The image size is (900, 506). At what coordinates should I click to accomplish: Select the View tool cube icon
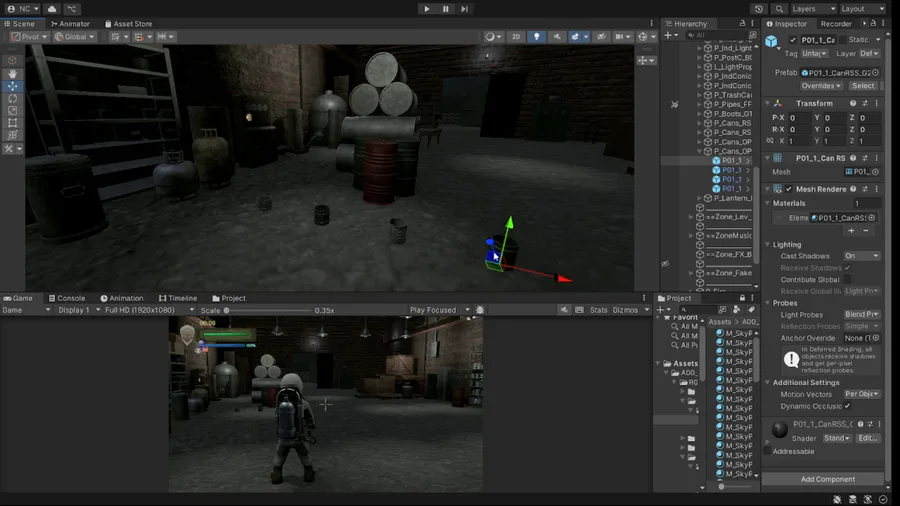point(12,60)
